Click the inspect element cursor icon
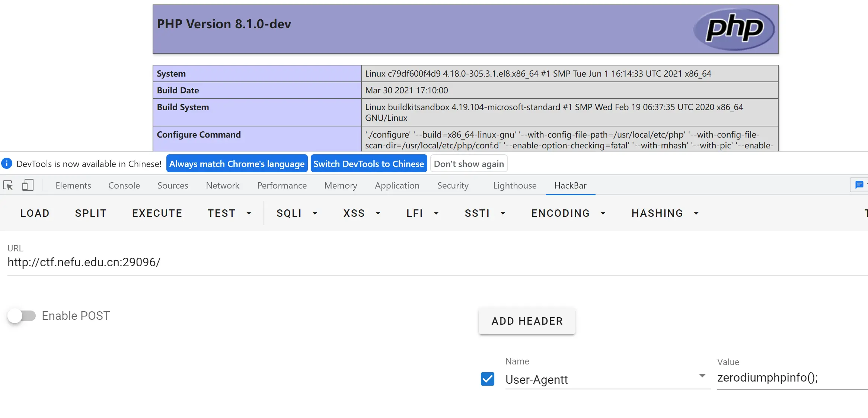This screenshot has width=868, height=418. [8, 185]
